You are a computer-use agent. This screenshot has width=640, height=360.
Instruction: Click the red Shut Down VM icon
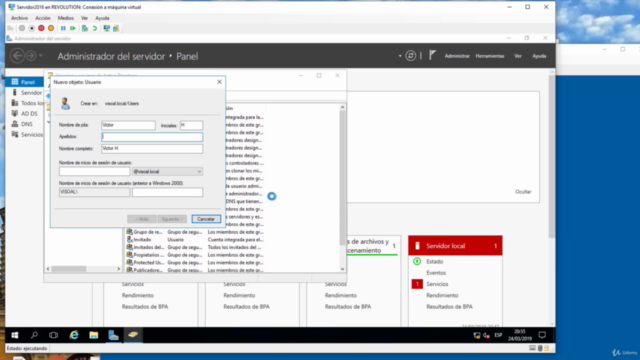41,28
